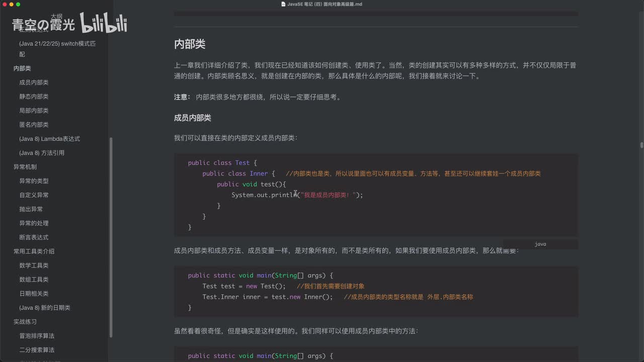Click the string "我是成员内部类！" in code
The width and height of the screenshot is (644, 362).
tap(329, 195)
